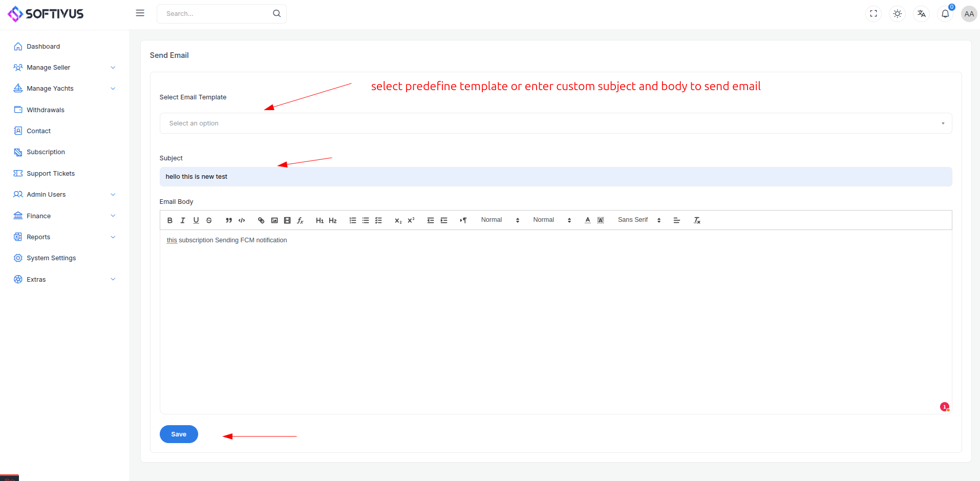Screen dimensions: 980x481
Task: Apply subscript formatting
Action: [x=398, y=220]
